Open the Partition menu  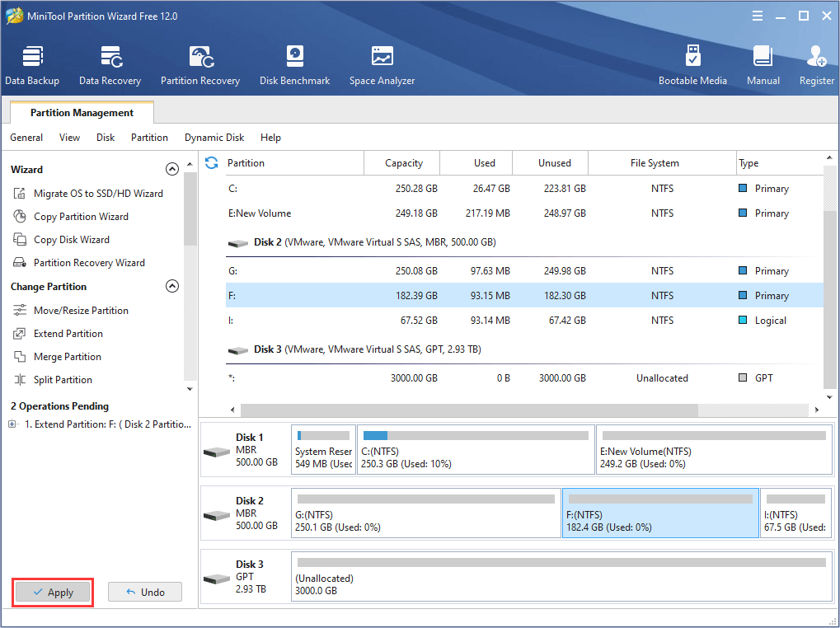(149, 138)
